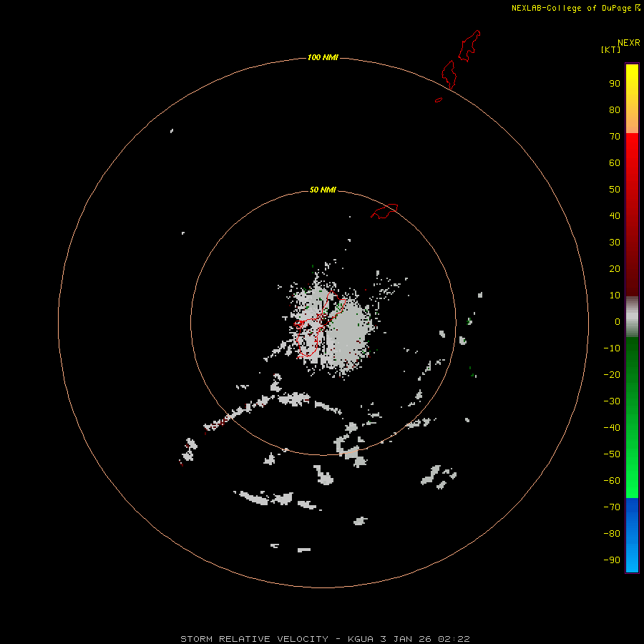Click the "[KT]" units label
644x644 pixels.
(611, 49)
